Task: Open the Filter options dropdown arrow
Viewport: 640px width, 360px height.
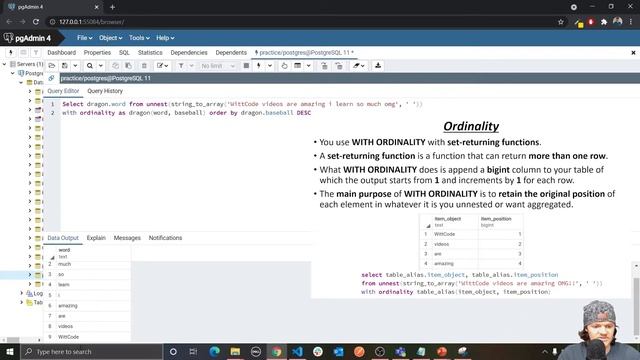Action: pyautogui.click(x=191, y=66)
